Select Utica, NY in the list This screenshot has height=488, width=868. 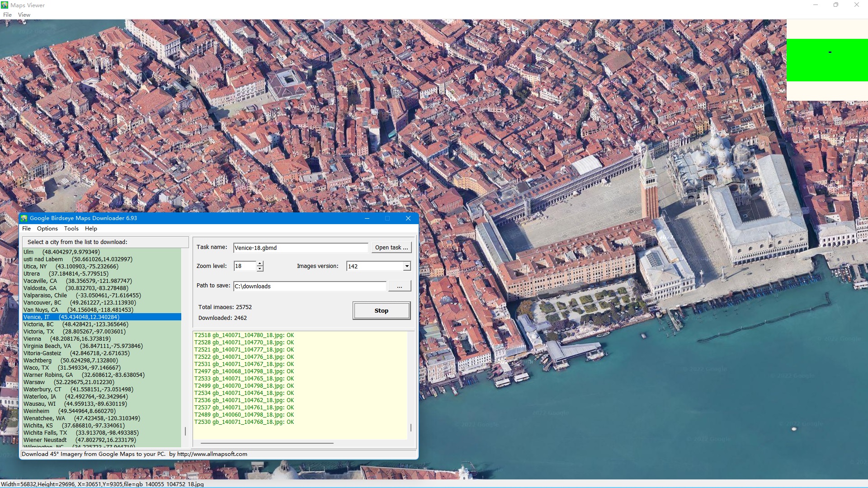point(102,267)
